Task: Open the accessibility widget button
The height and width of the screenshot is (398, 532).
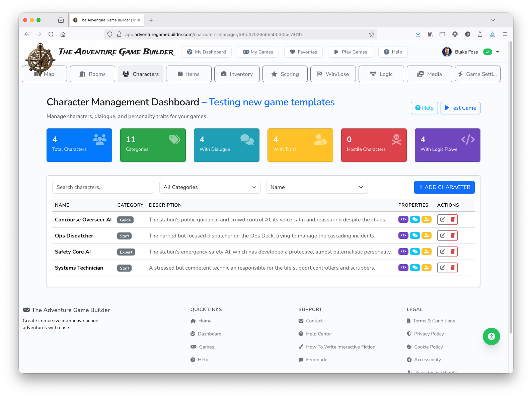Action: pyautogui.click(x=491, y=336)
